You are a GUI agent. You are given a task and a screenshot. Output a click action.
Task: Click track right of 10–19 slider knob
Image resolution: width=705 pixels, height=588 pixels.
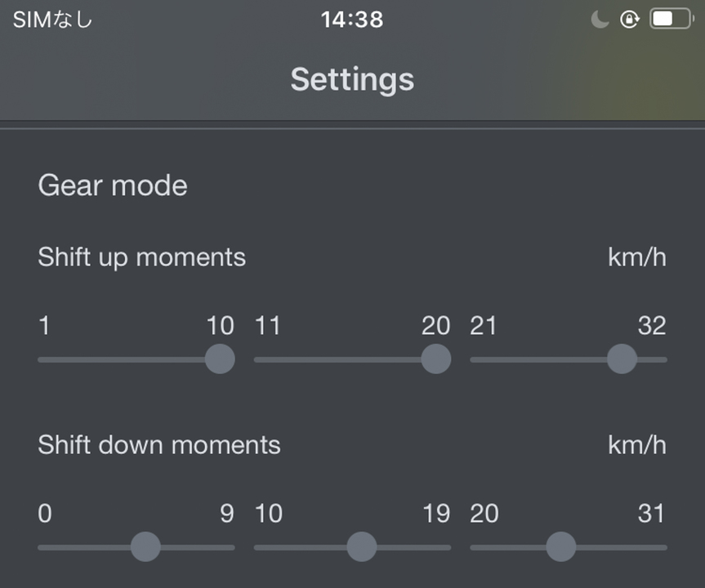pos(414,547)
